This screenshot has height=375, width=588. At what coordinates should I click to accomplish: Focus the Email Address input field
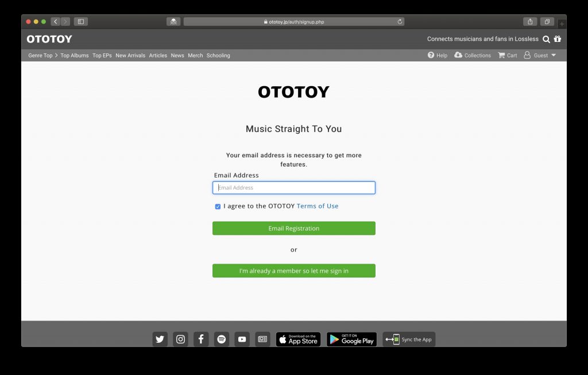click(293, 187)
